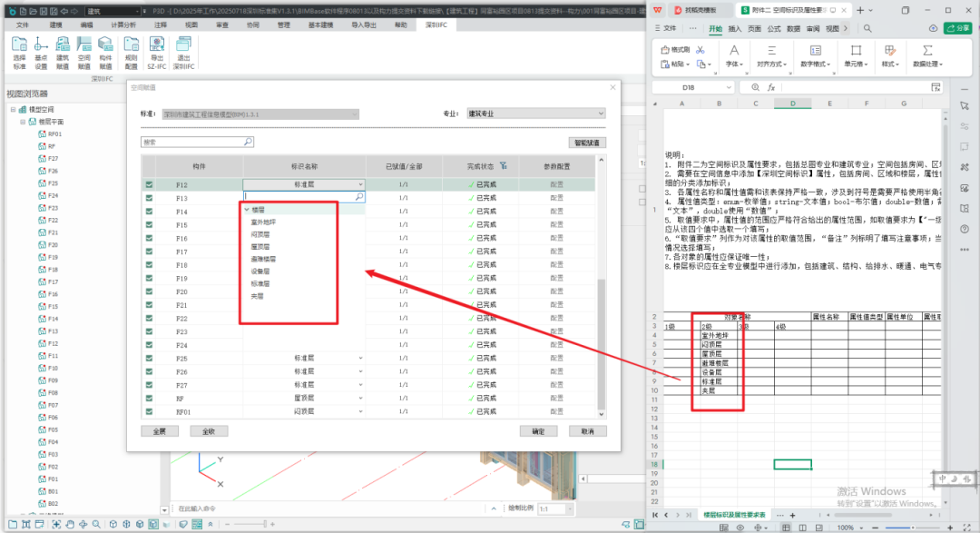Screen dimensions: 980x533
Task: Open the 导入导出 ribbon tab
Action: point(362,25)
